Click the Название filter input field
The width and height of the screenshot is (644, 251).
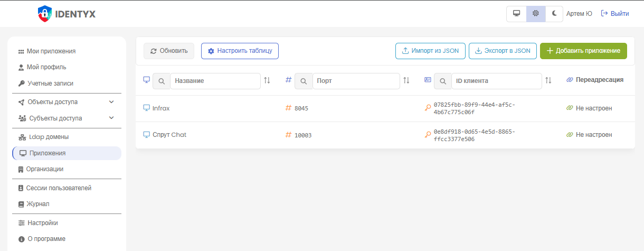point(215,81)
